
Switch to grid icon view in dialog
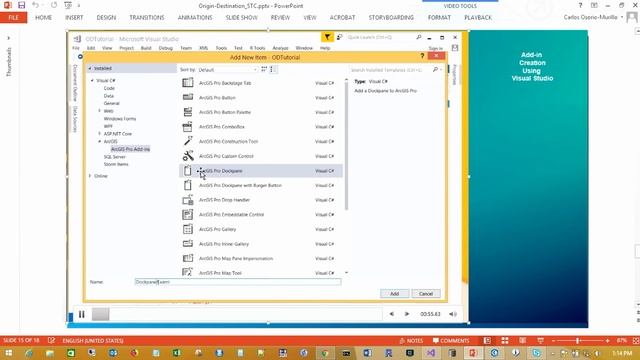click(x=264, y=69)
